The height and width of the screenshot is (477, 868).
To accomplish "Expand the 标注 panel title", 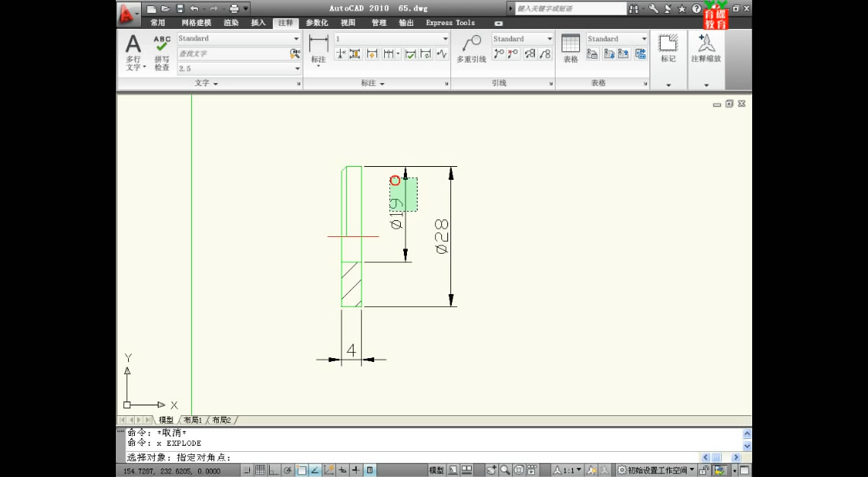I will tap(373, 83).
